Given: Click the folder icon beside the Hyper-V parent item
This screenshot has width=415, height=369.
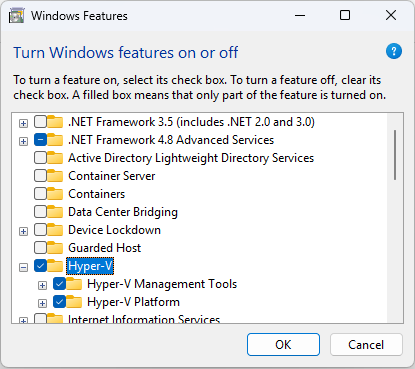Looking at the screenshot, I should (x=55, y=266).
